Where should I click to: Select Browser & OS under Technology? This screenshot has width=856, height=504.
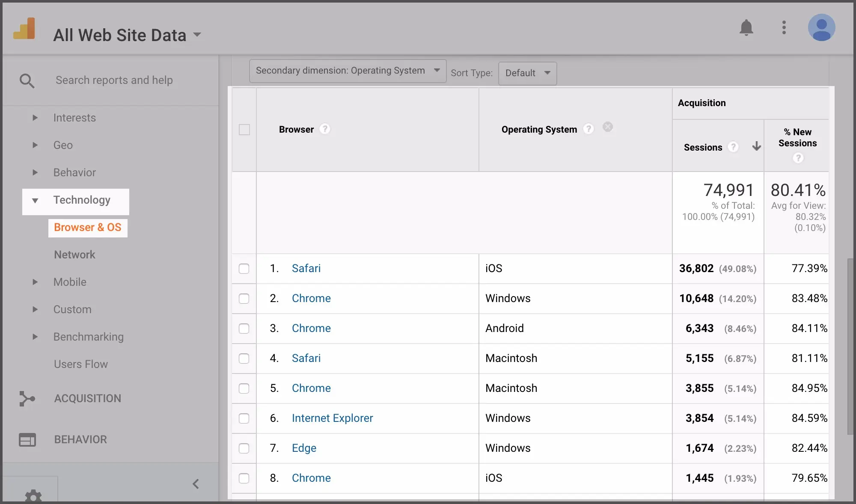(x=87, y=228)
